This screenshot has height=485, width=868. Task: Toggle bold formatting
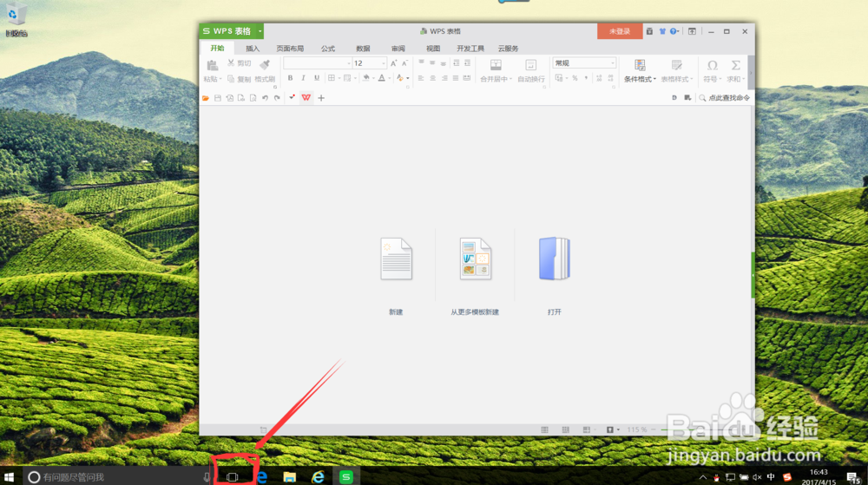tap(290, 78)
